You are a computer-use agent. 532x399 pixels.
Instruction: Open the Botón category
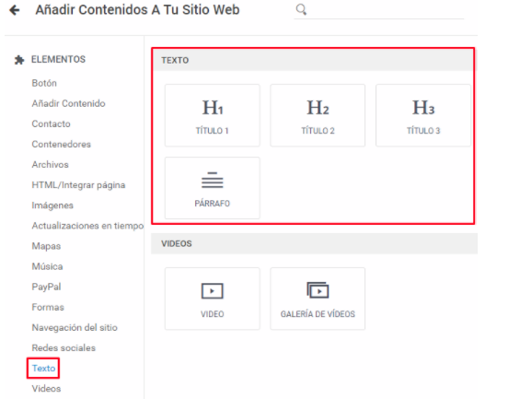(x=44, y=83)
